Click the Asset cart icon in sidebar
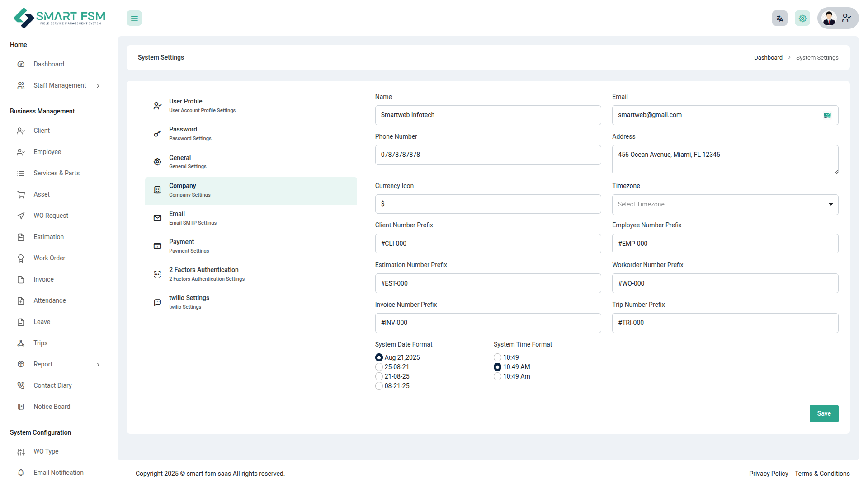Screen dimensions: 868x488 point(21,195)
